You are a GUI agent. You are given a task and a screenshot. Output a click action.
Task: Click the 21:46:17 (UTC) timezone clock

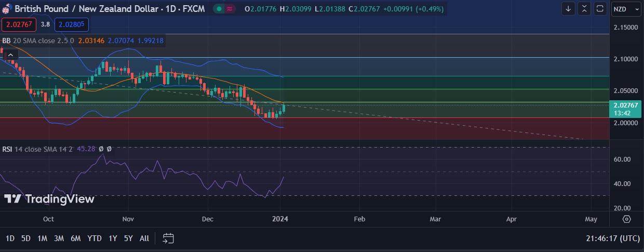click(x=612, y=238)
